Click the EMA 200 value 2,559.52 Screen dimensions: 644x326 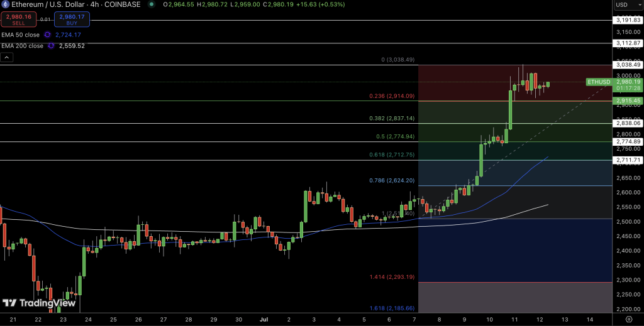(x=72, y=46)
